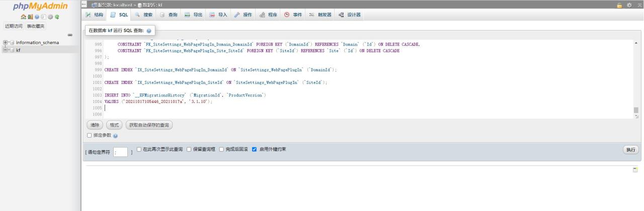Open the 搜索 tab

[x=143, y=15]
